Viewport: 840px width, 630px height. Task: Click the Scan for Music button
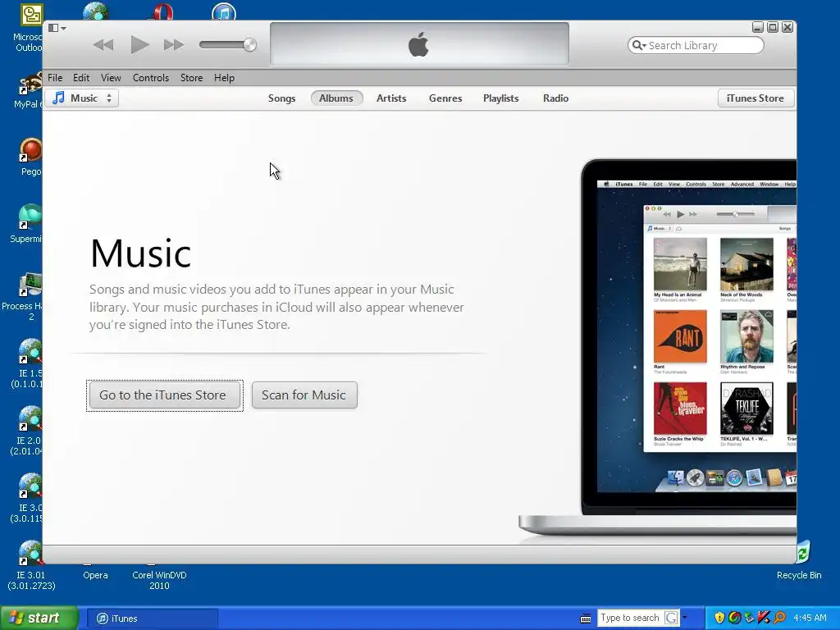pyautogui.click(x=304, y=395)
